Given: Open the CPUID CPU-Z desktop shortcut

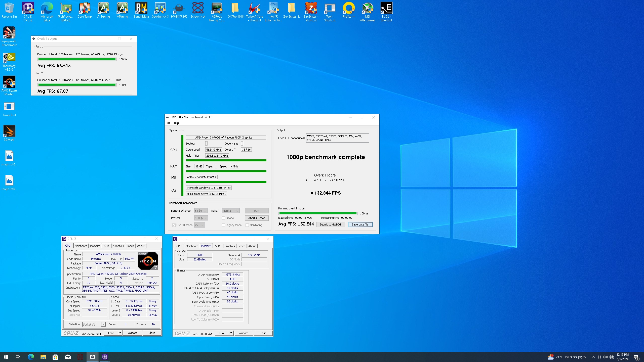Looking at the screenshot, I should (28, 12).
